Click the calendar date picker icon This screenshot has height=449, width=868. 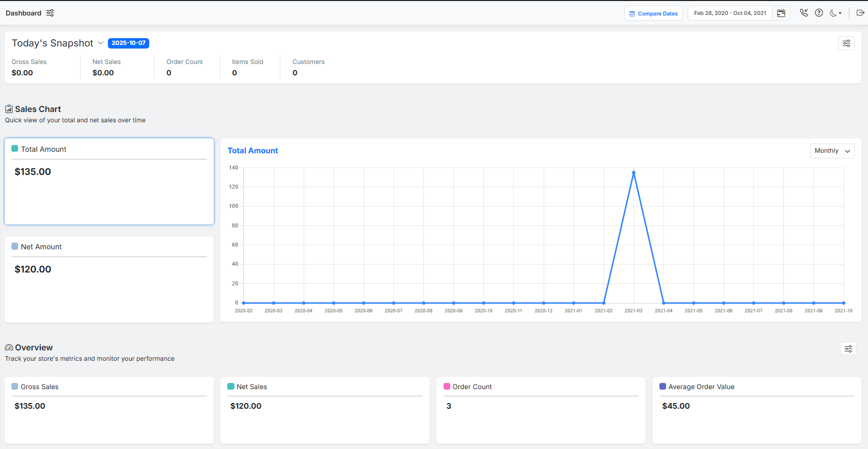click(781, 13)
